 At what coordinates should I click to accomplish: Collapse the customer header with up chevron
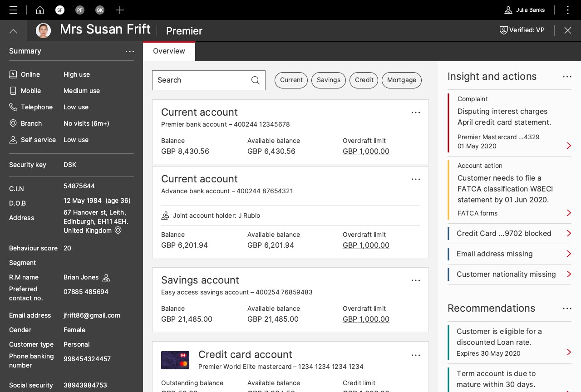13,31
